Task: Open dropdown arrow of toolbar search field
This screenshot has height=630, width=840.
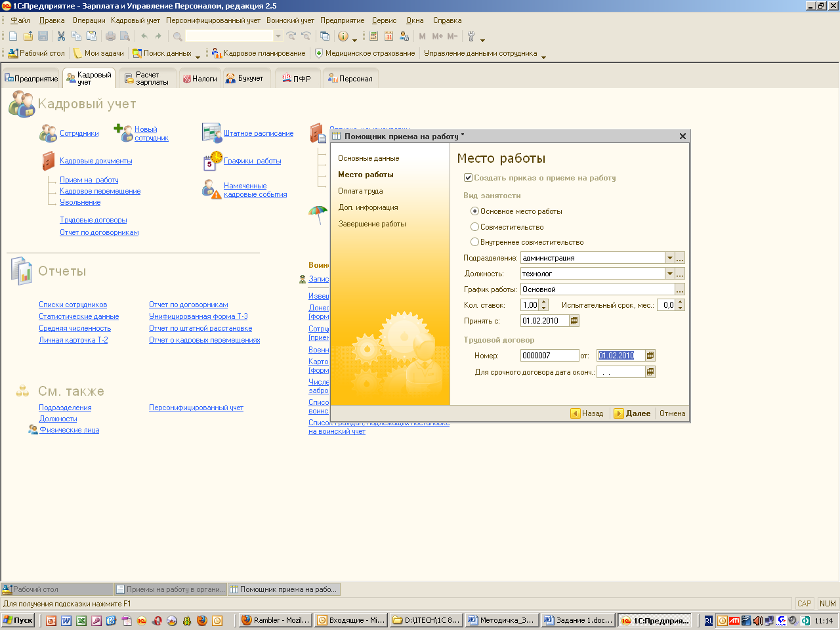Action: click(278, 36)
